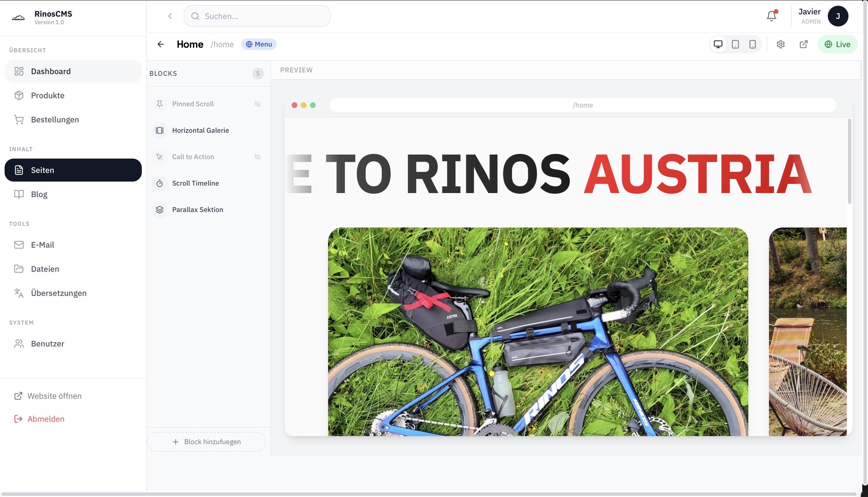Click the Benutzer people icon
868x497 pixels.
[19, 343]
